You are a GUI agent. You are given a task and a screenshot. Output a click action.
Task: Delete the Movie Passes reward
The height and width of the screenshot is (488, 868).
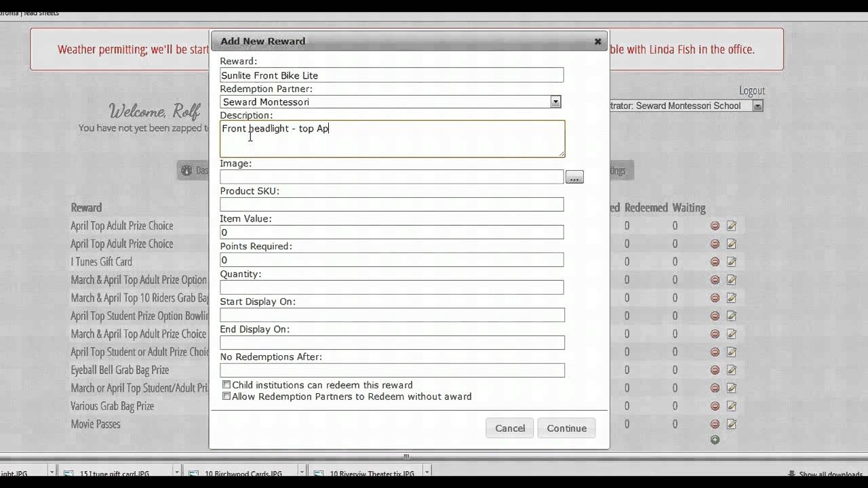715,424
